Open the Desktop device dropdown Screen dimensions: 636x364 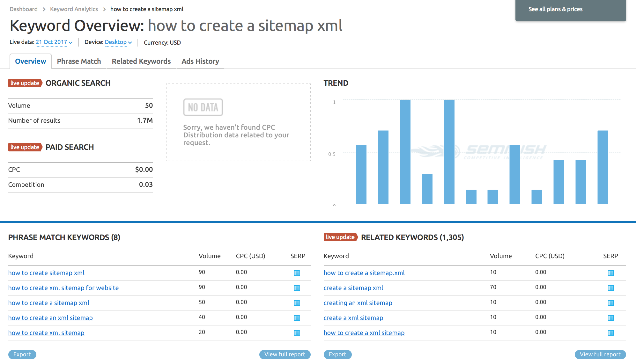118,42
